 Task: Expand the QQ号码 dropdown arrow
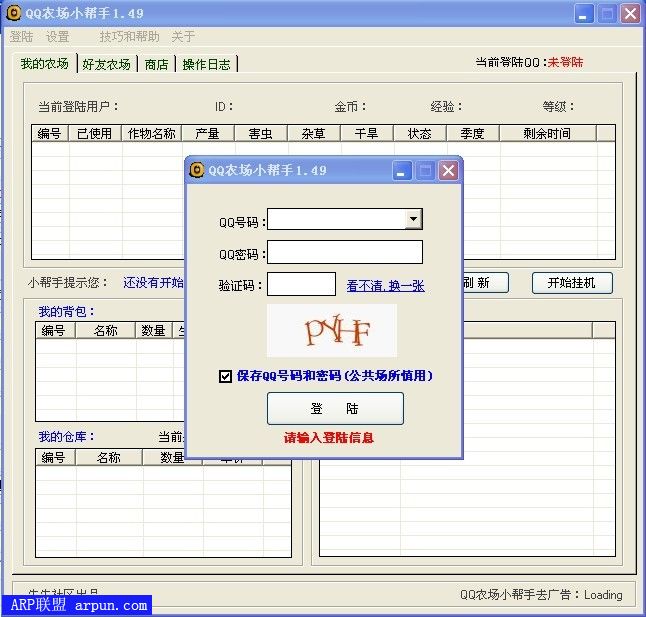pos(413,219)
